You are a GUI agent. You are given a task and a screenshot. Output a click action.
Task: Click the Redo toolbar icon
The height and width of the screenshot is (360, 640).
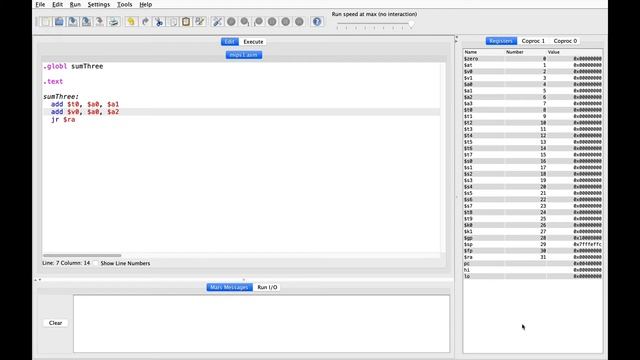coord(145,22)
